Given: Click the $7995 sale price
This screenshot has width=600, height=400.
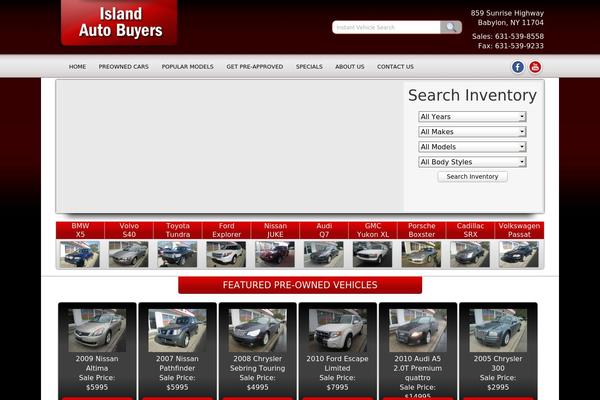Looking at the screenshot, I should pyautogui.click(x=338, y=387).
